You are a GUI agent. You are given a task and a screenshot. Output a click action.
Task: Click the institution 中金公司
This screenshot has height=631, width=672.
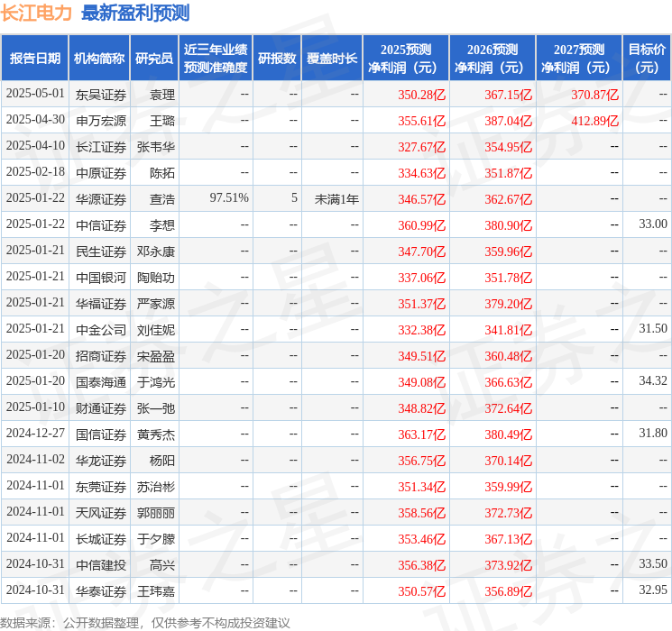coord(101,330)
